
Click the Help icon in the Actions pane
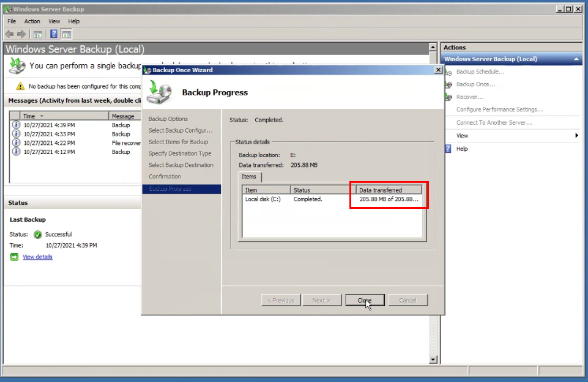[448, 149]
